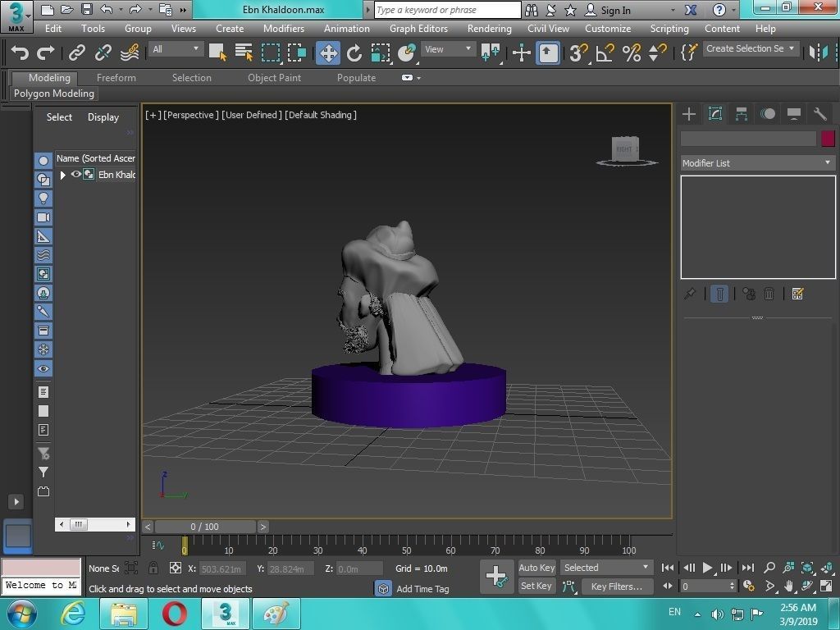Choose Rectangular Selection Region tool
The image size is (840, 630).
271,52
